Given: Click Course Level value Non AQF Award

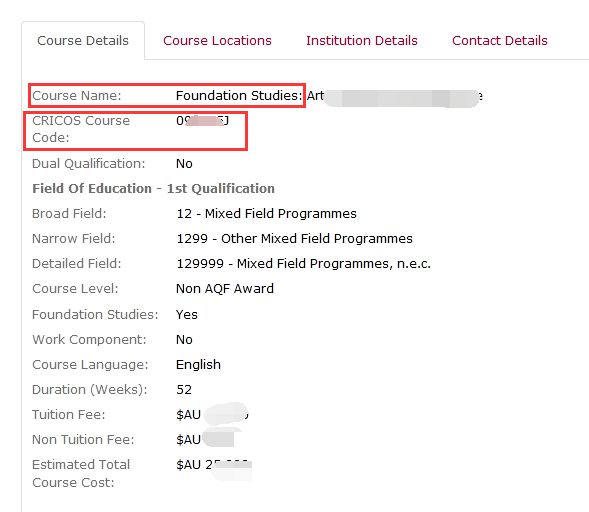Looking at the screenshot, I should [x=225, y=289].
